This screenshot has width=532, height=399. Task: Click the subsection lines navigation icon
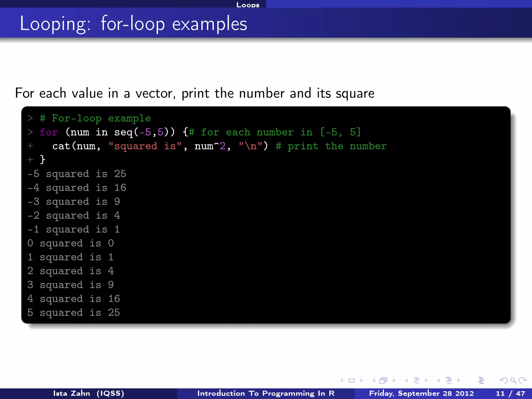tap(416, 381)
